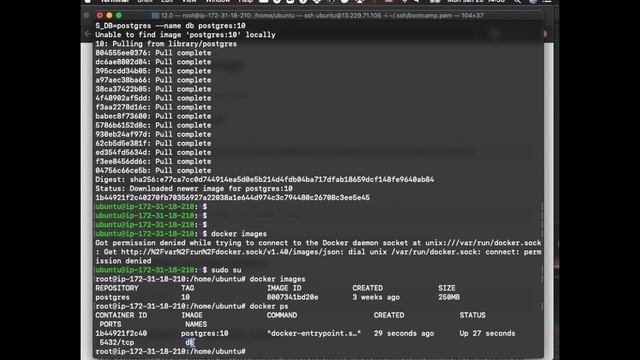Click the SIZE column header
The width and height of the screenshot is (640, 360).
(x=447, y=288)
